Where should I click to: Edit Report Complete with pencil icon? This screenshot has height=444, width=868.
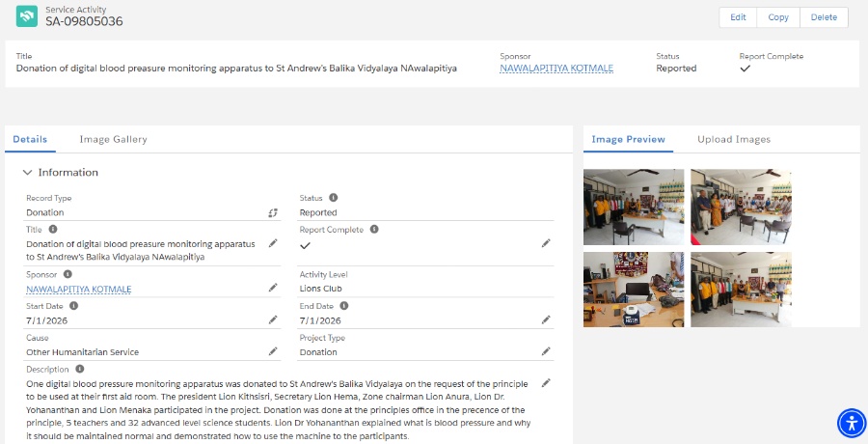click(x=546, y=243)
